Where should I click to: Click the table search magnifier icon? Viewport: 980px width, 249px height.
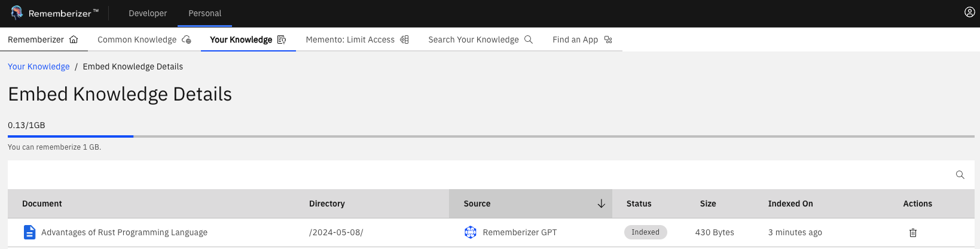click(960, 175)
